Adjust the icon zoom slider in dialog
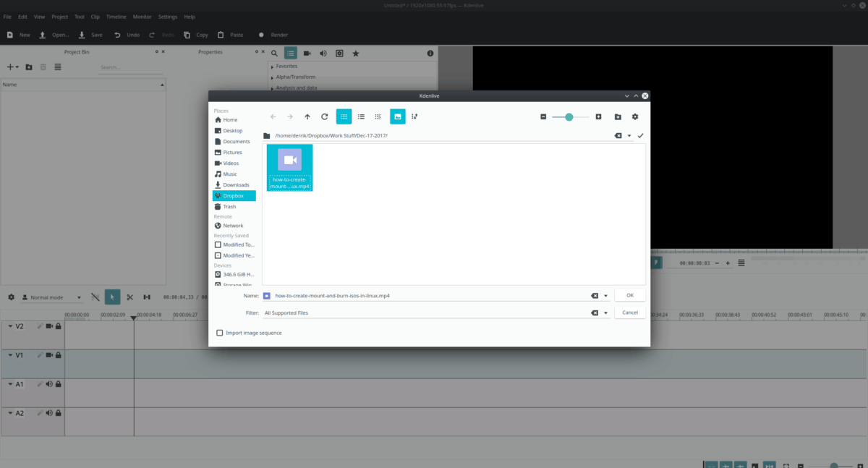 tap(570, 116)
